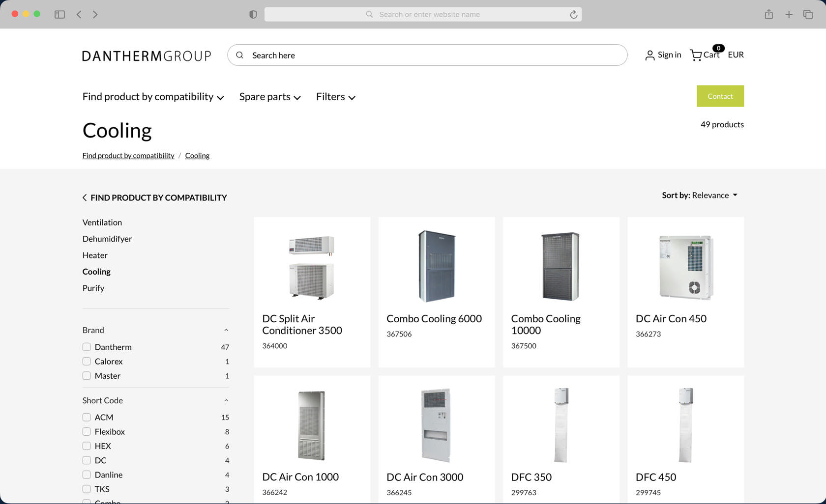Enable the Calorex brand filter

click(x=87, y=361)
